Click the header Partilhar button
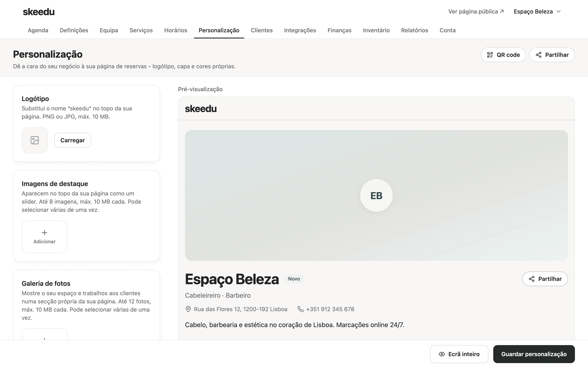The width and height of the screenshot is (588, 368). (552, 55)
